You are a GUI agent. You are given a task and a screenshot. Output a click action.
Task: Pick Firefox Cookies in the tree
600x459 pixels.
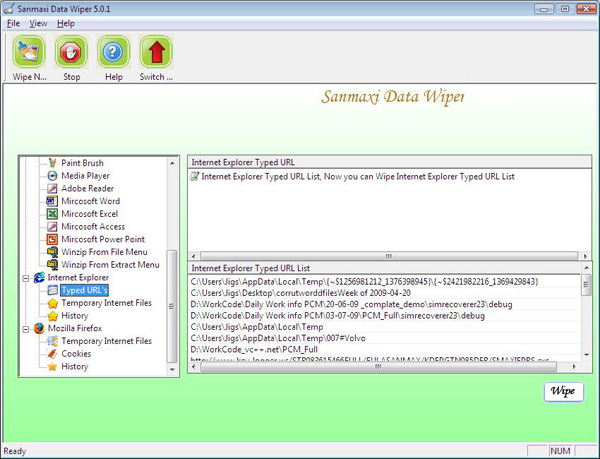coord(77,354)
